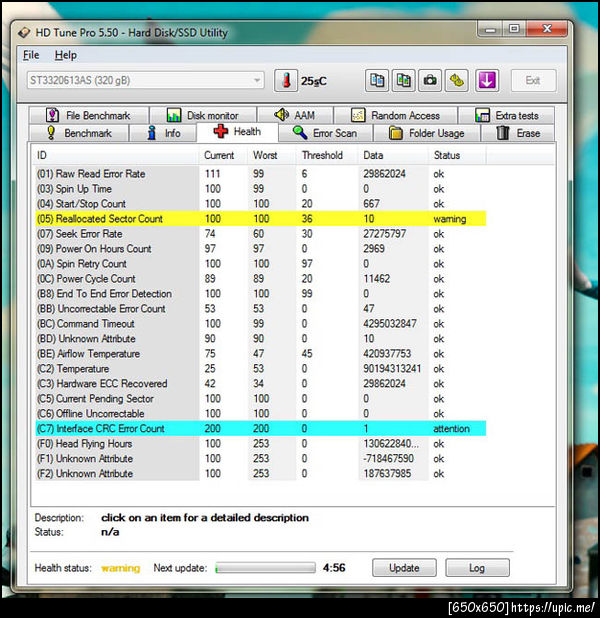Select the (F2) Unknown Attribute row
Screen dimensions: 600x618
[x=261, y=473]
